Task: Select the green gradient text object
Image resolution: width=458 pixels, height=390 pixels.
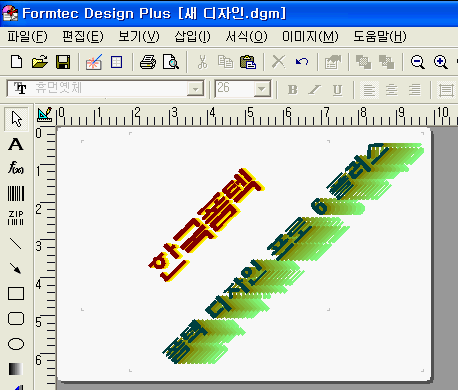Action: tap(293, 253)
